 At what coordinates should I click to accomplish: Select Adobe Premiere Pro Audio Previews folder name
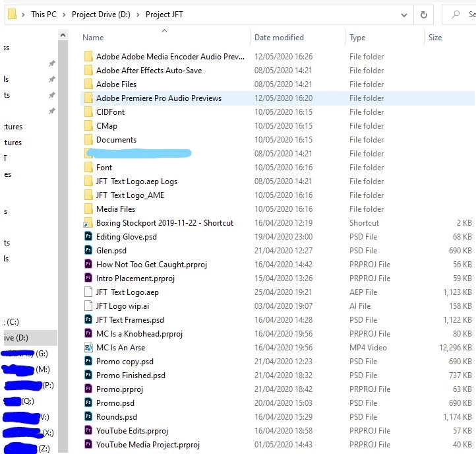159,98
